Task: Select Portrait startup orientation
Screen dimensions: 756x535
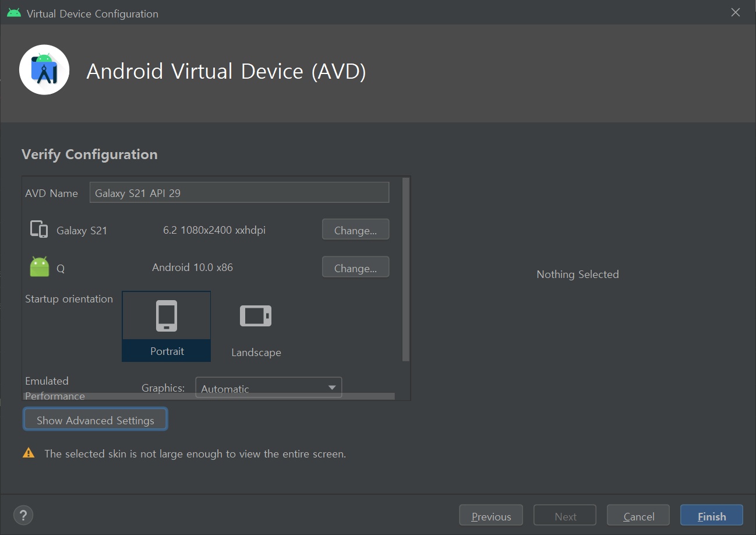Action: (167, 326)
